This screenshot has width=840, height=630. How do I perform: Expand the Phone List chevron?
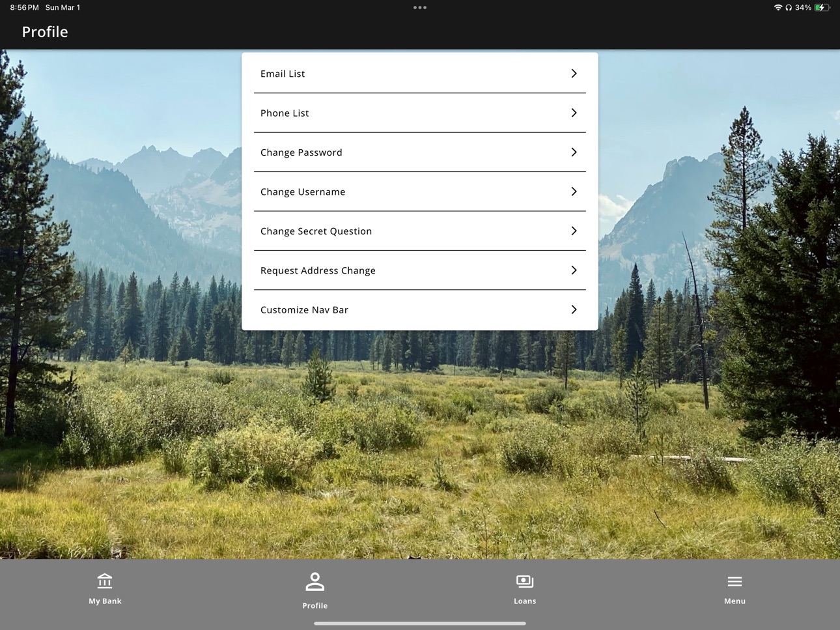pos(574,113)
